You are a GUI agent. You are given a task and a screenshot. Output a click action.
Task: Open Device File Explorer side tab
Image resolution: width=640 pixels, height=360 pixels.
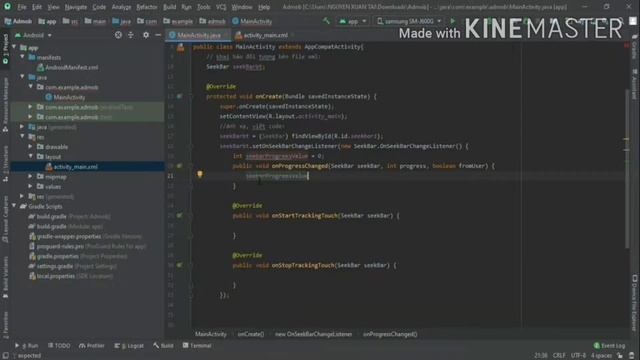point(635,302)
